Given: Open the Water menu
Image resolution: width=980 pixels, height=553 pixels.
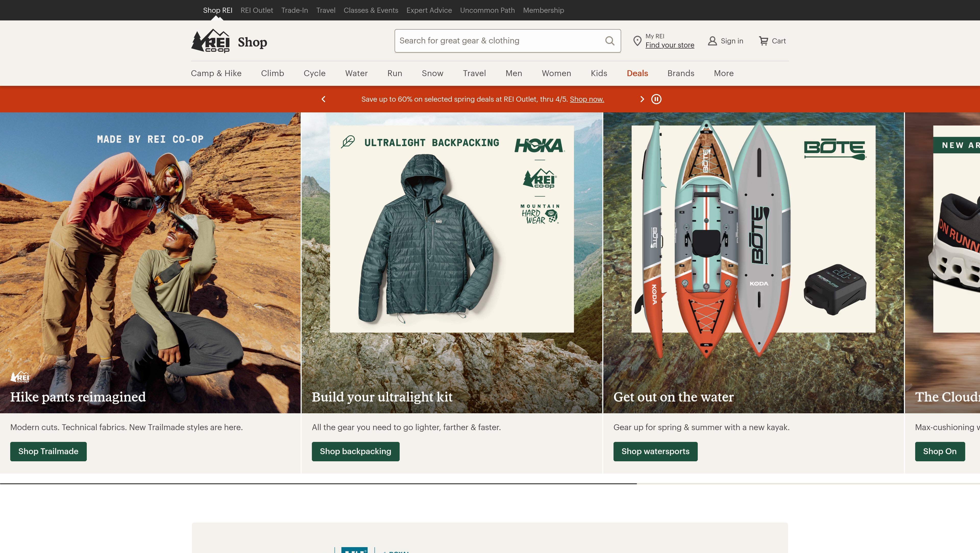Looking at the screenshot, I should [357, 73].
